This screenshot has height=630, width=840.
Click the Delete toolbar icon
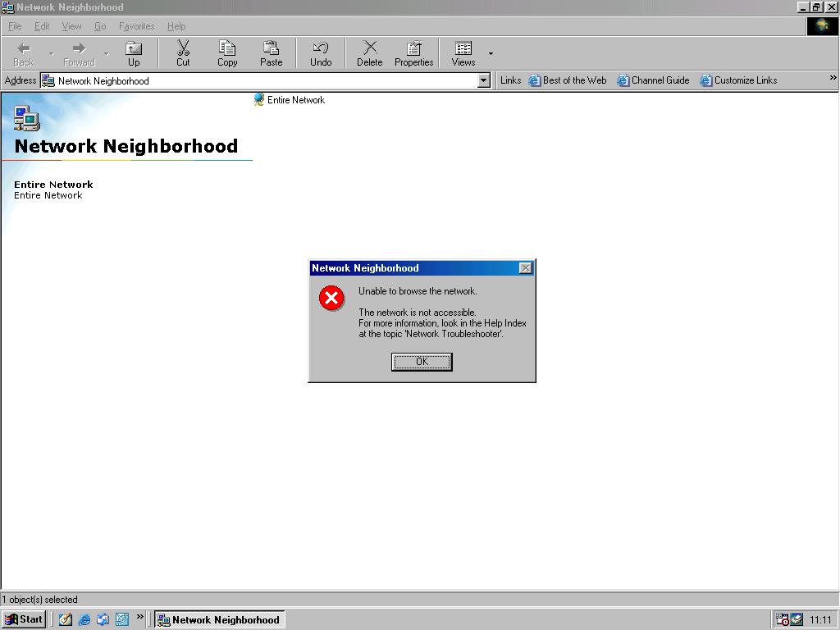click(x=369, y=52)
